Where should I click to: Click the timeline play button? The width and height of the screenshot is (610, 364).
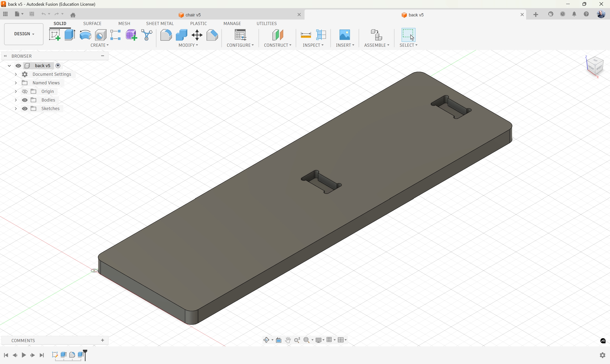click(24, 355)
